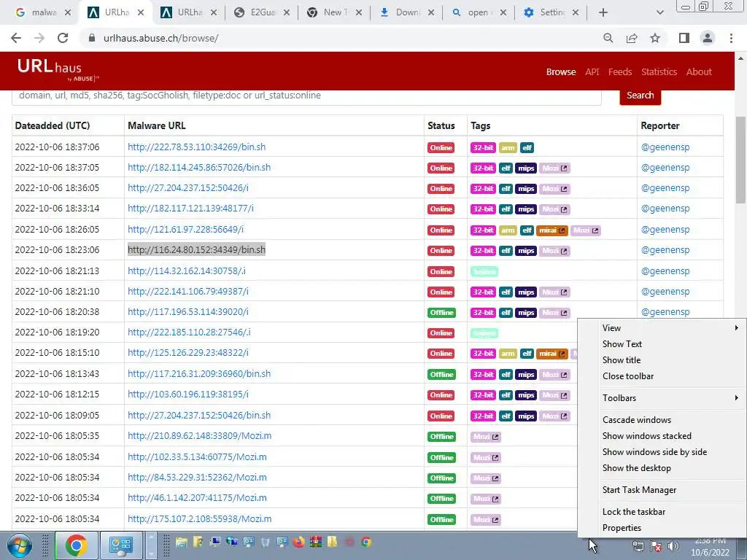Open the API link in header
This screenshot has width=747, height=560.
coord(592,72)
